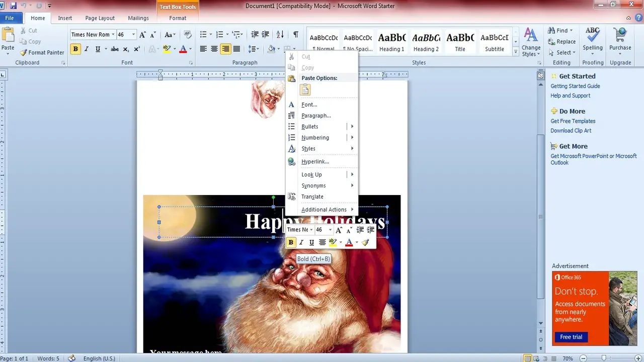Screen dimensions: 644x362
Task: Click Center alignment in the ribbon
Action: [x=214, y=49]
